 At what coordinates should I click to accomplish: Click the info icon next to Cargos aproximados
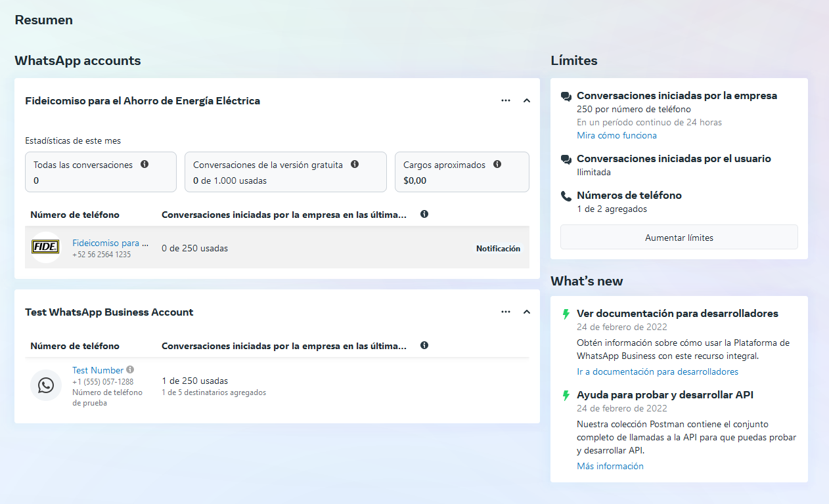tap(498, 164)
